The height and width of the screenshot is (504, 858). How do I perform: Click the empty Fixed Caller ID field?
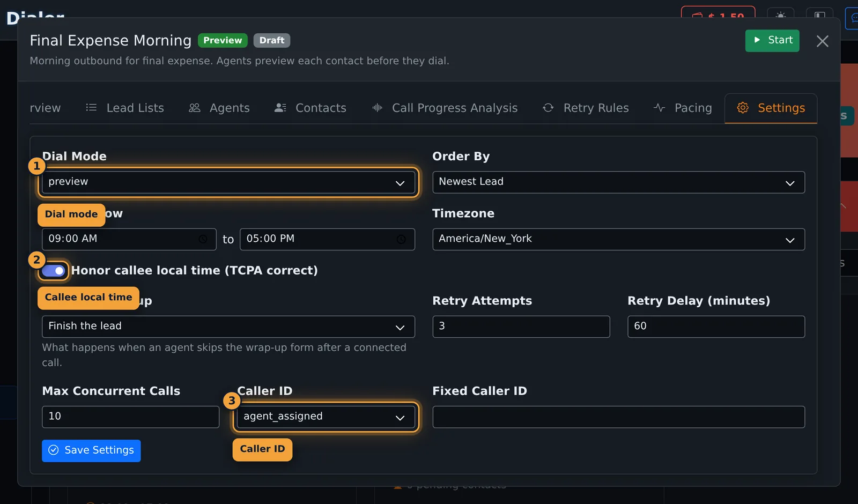pos(618,417)
